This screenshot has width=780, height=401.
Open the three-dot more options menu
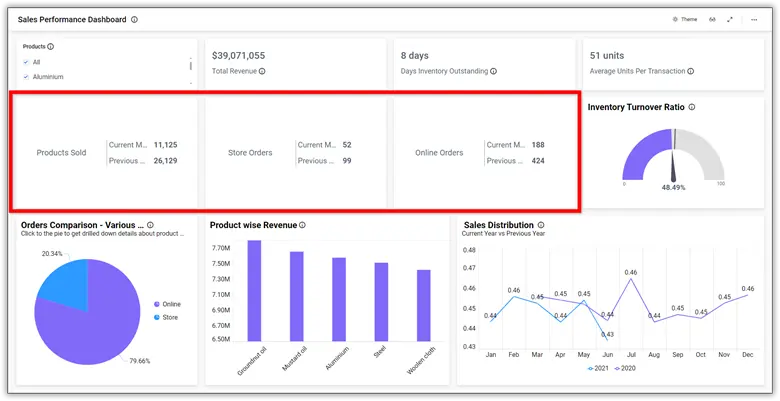click(x=753, y=19)
